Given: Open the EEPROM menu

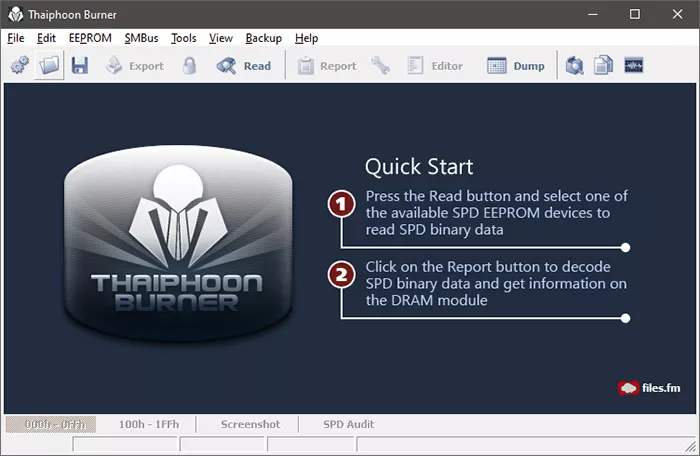Looking at the screenshot, I should 90,38.
